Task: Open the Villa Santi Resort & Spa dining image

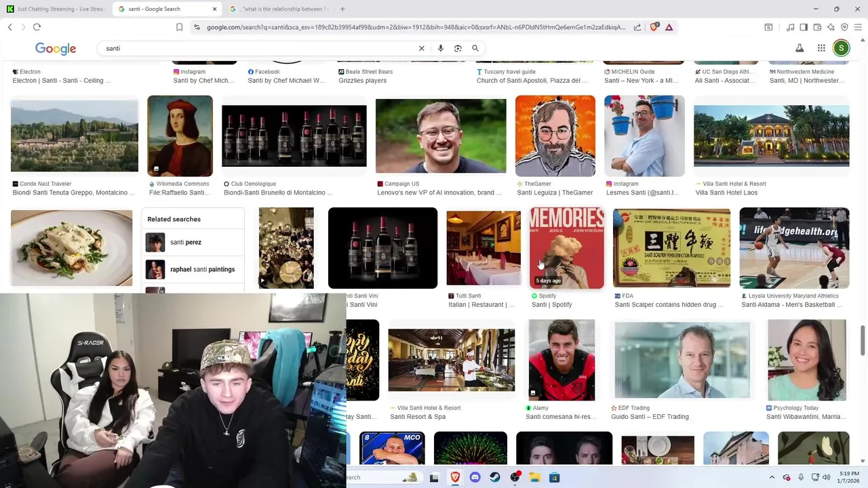Action: click(452, 360)
